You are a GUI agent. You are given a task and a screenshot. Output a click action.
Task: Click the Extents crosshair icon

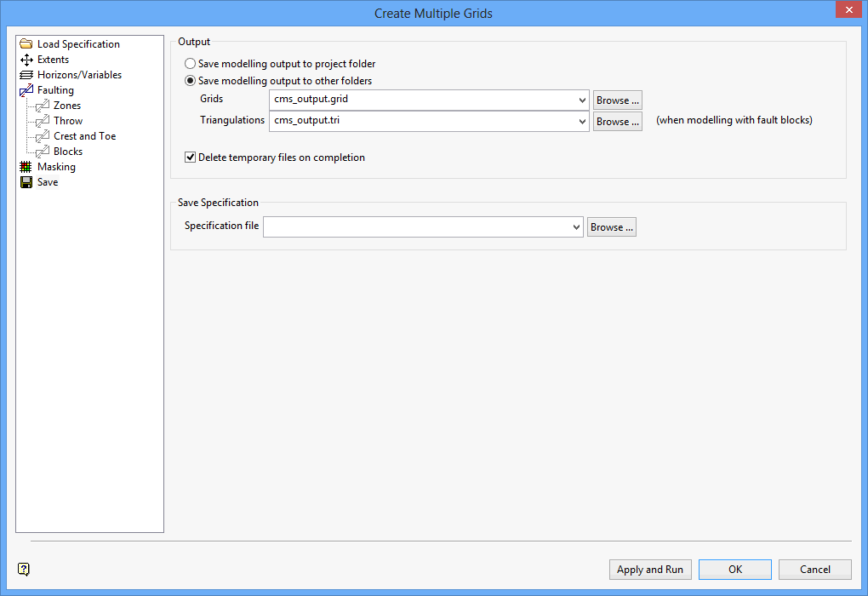(25, 59)
